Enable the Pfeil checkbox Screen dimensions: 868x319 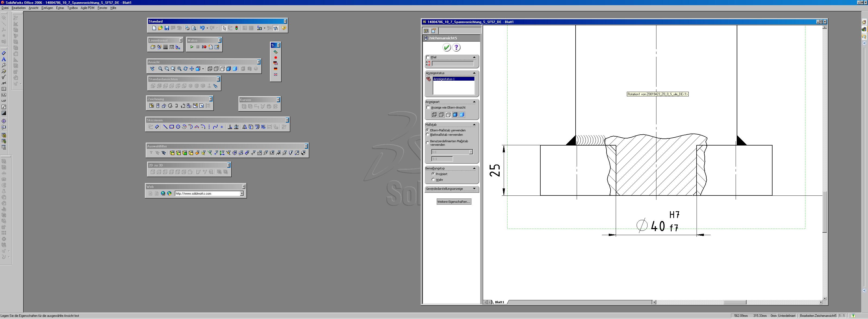[x=428, y=57]
